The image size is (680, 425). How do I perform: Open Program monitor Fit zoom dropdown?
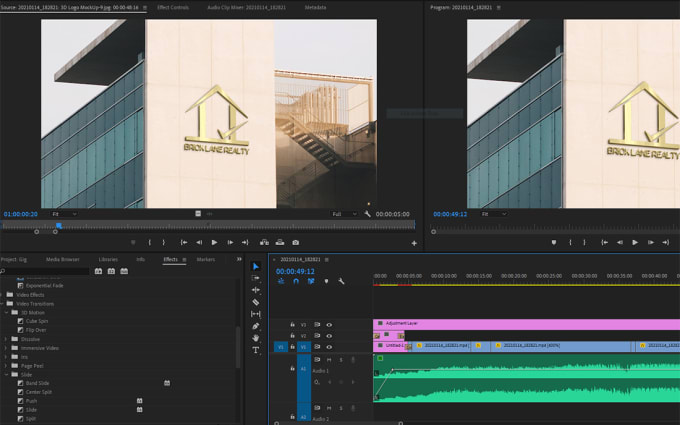(x=494, y=214)
